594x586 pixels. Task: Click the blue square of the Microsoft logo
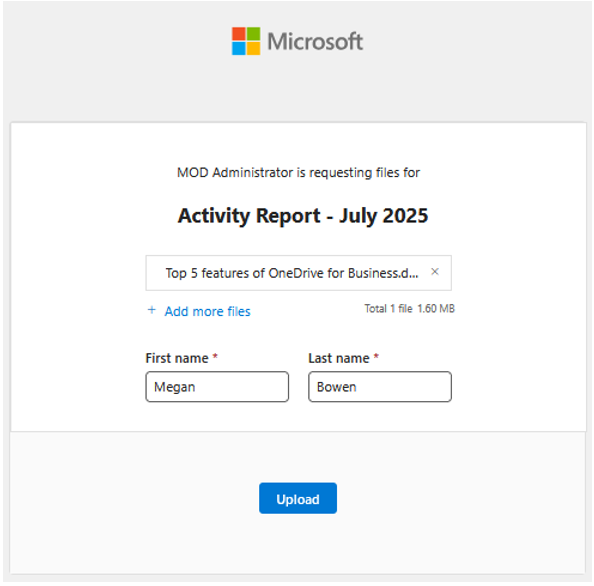(x=239, y=48)
